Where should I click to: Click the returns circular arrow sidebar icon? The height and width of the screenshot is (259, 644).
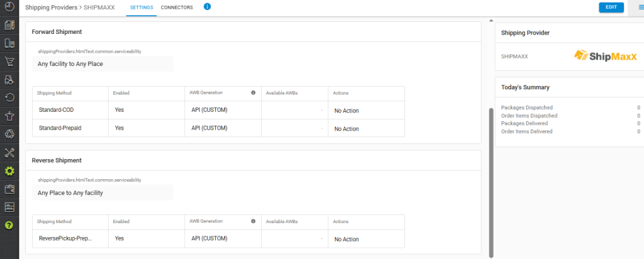(9, 97)
